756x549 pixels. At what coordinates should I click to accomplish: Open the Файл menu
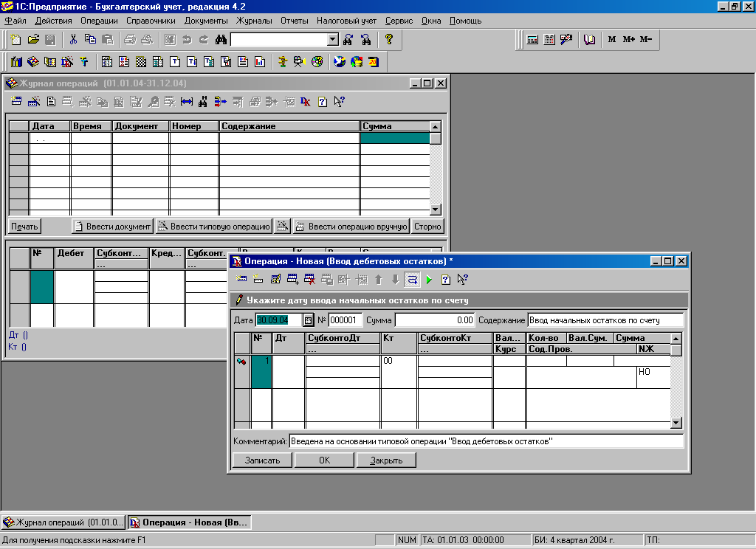(16, 21)
